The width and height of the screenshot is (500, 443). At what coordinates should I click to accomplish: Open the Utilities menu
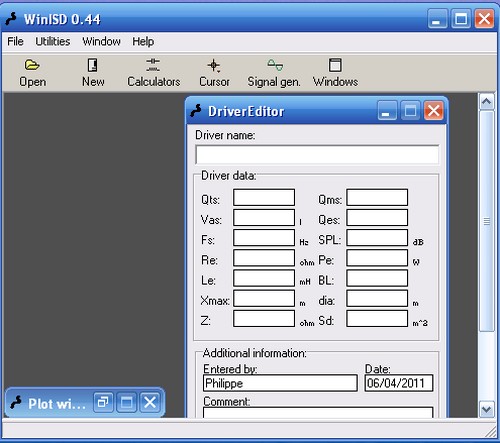(53, 41)
